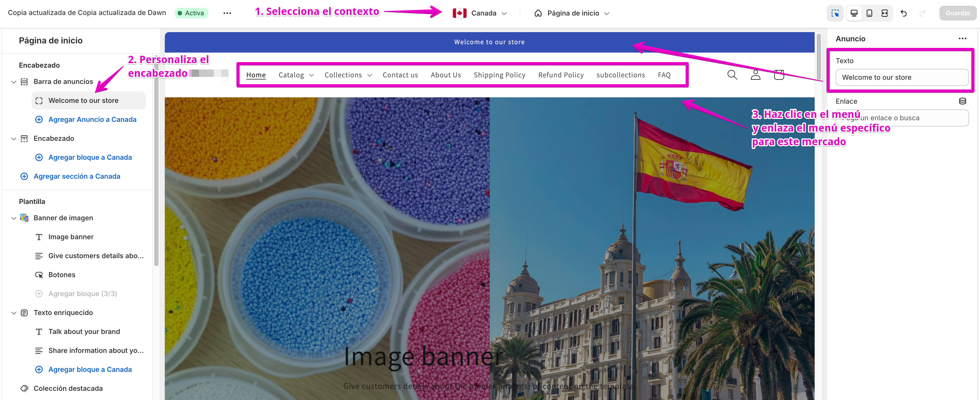Click the Texto input with Welcome to our store
980x400 pixels.
(x=902, y=77)
